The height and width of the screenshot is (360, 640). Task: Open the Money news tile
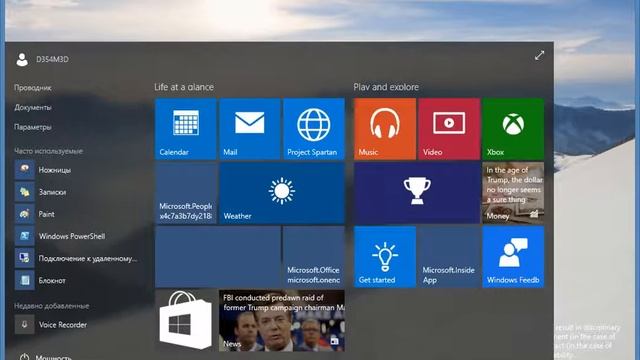[x=513, y=193]
